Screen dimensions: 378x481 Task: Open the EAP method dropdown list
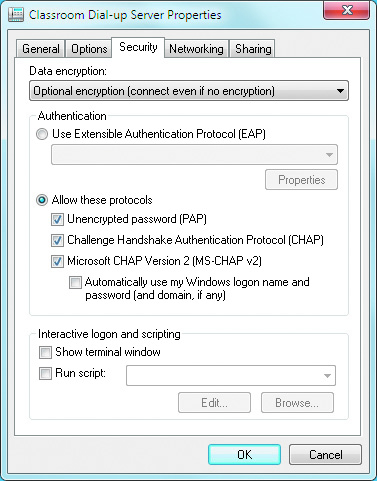pos(194,154)
